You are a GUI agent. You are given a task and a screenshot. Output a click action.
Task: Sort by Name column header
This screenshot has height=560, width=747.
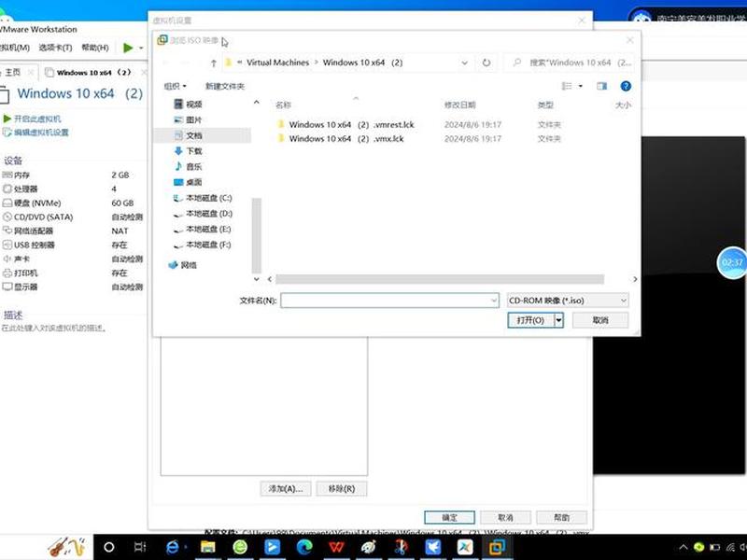284,105
